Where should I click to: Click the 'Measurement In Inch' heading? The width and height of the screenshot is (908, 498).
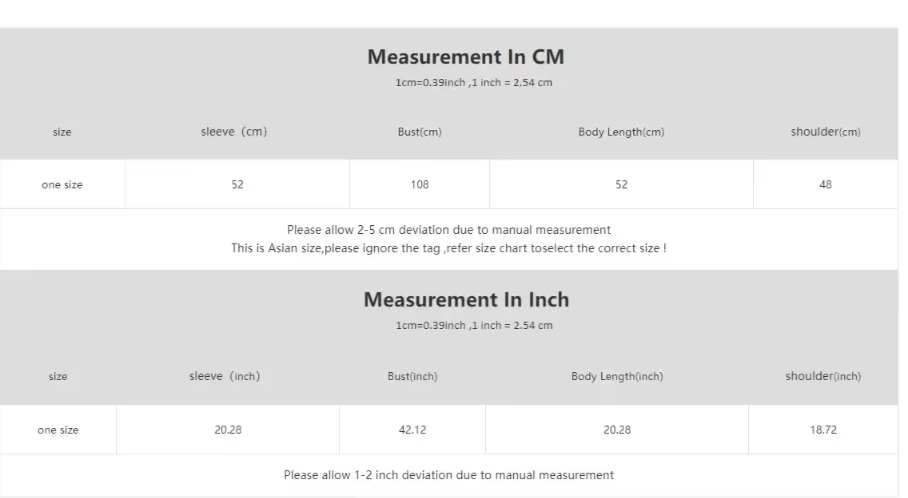(466, 299)
